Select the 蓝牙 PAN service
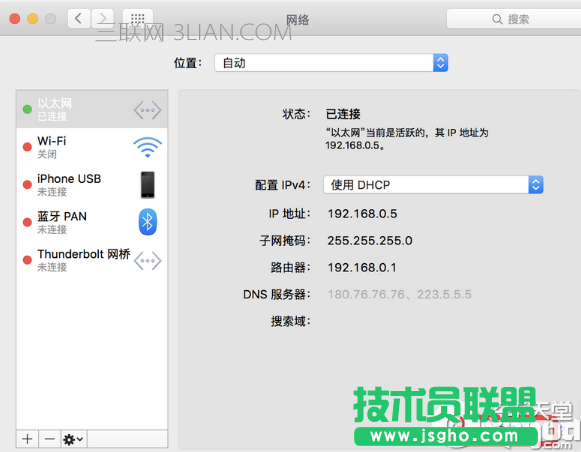581x452 pixels. coord(92,222)
